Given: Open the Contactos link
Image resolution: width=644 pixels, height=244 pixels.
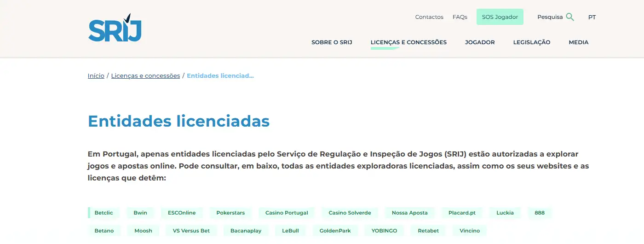Looking at the screenshot, I should [429, 17].
